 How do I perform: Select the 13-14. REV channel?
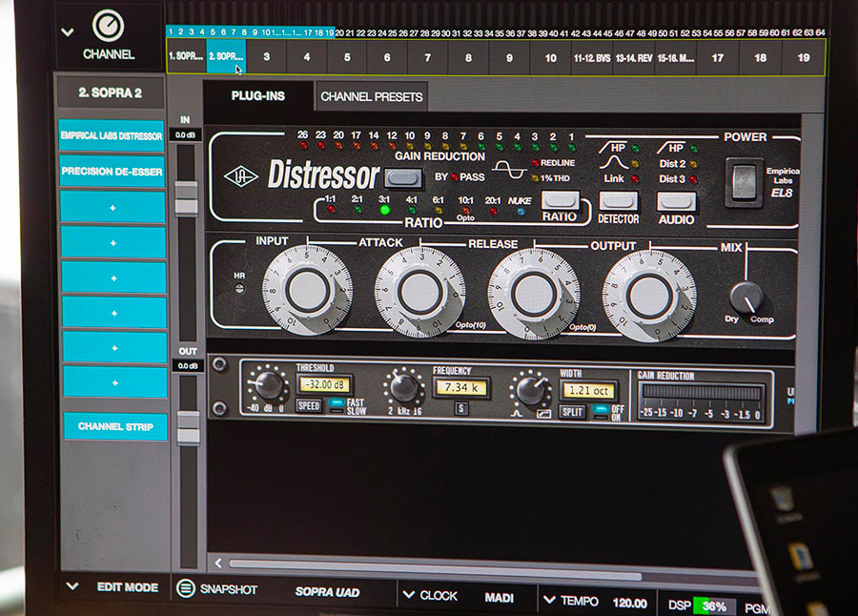(x=634, y=58)
